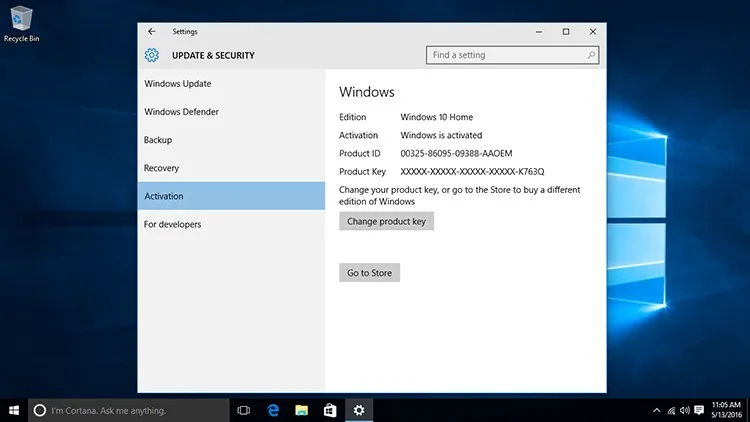This screenshot has height=422, width=750.
Task: Minimize the Settings window
Action: (x=539, y=32)
